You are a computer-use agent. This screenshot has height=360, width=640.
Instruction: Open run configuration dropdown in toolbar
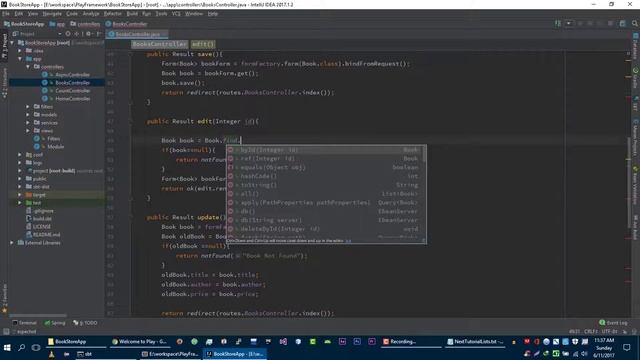point(569,23)
